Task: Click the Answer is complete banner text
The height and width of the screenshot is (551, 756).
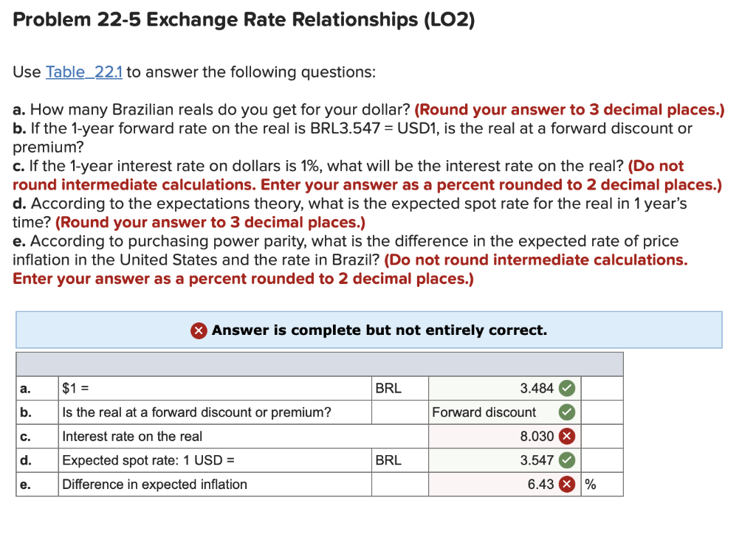Action: 379,330
